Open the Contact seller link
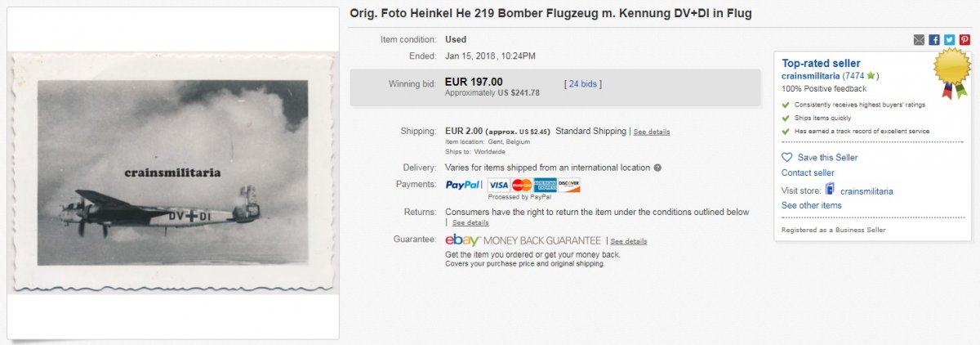980x345 pixels. [808, 172]
